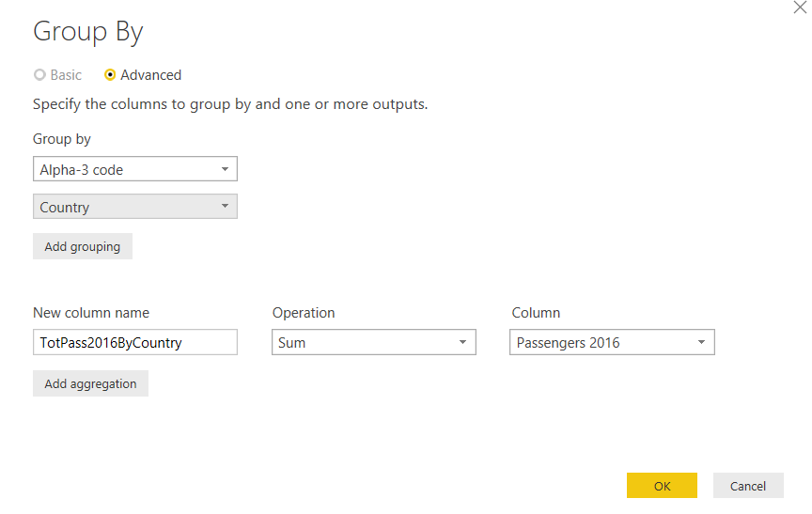Click the 'New column name' label

tap(91, 313)
